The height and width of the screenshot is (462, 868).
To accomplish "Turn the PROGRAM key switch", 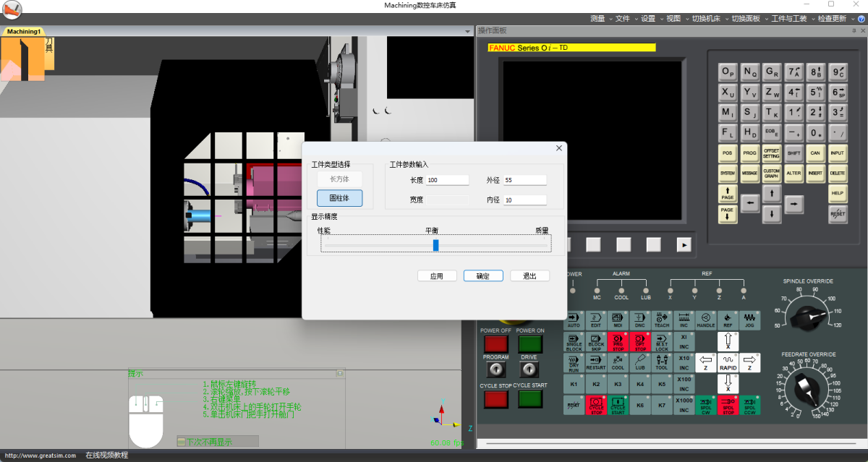I will pyautogui.click(x=495, y=370).
